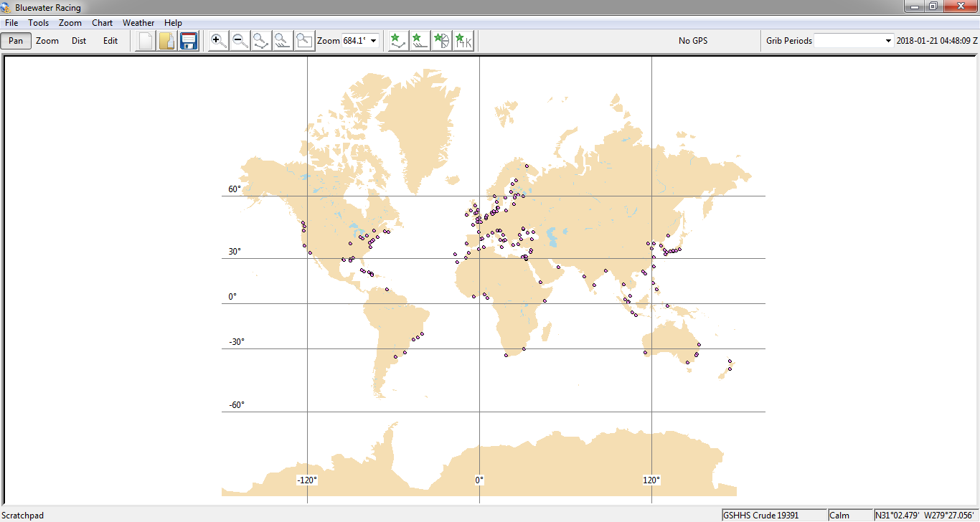Click the Scratchpad status text

[x=22, y=516]
